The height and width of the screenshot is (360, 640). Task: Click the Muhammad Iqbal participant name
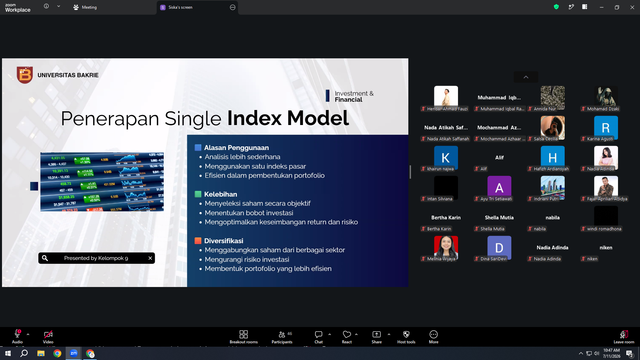(x=499, y=98)
